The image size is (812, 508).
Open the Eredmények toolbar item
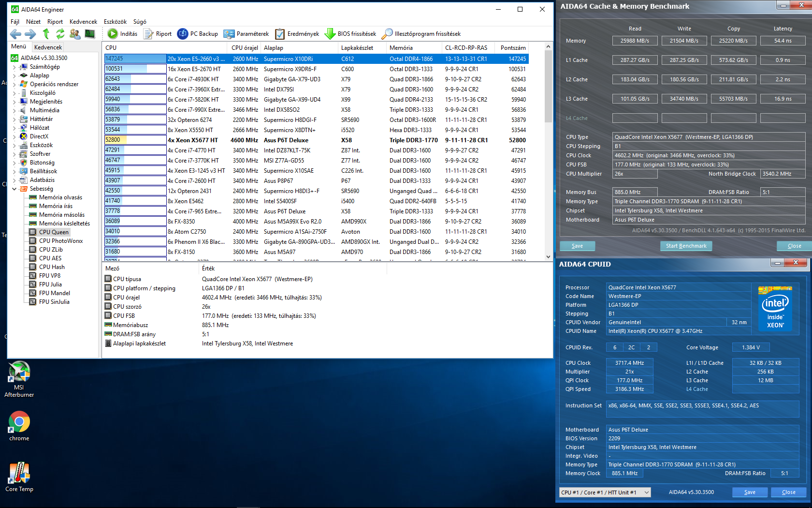(297, 34)
